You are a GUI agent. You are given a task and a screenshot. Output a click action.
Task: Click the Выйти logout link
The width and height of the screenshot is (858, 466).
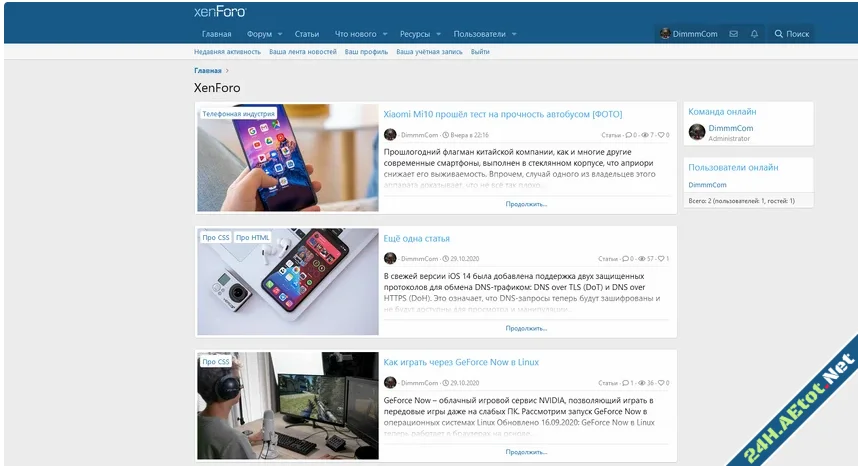pos(480,51)
